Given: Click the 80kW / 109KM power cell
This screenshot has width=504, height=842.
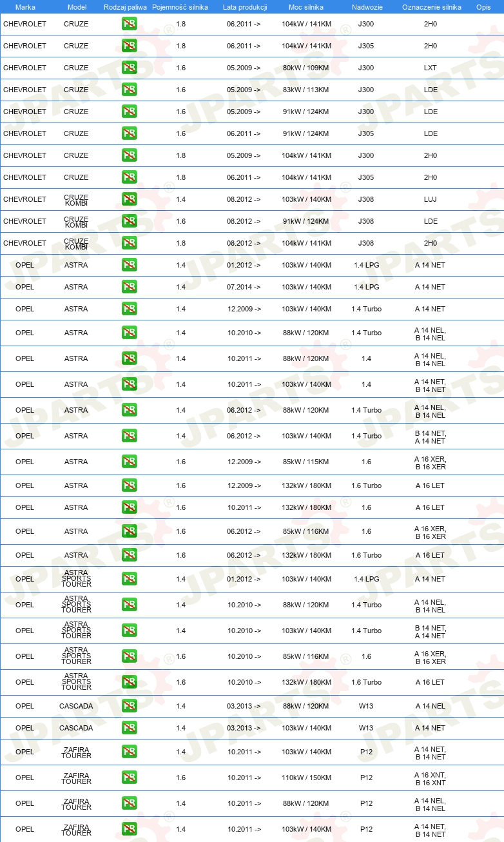Looking at the screenshot, I should click(x=306, y=68).
